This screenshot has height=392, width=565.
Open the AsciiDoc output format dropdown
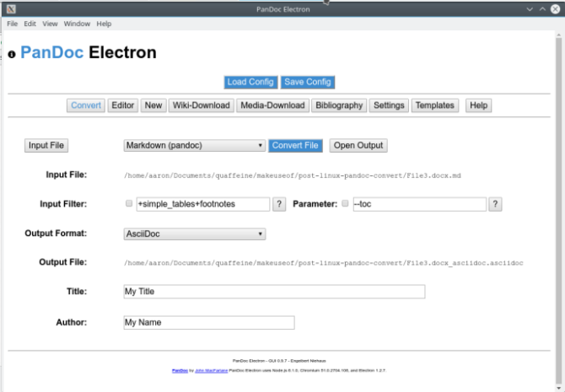click(195, 234)
